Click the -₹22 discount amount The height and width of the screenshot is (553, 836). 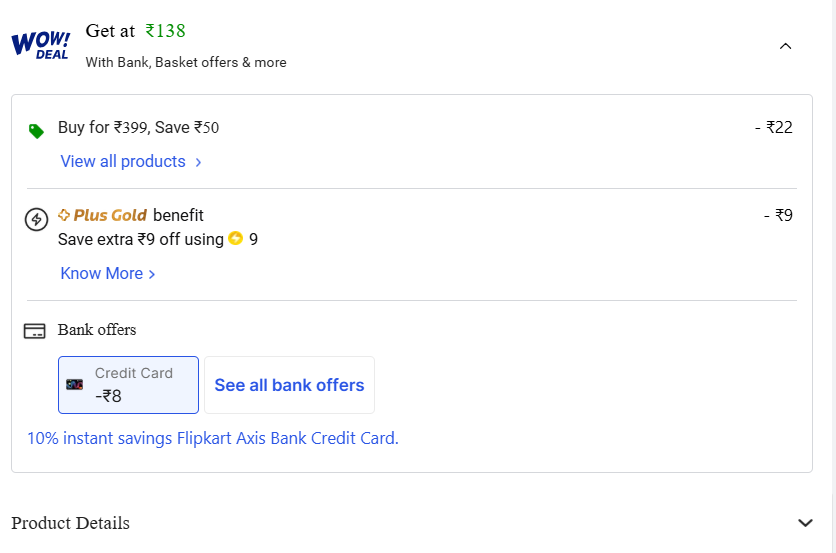(773, 127)
